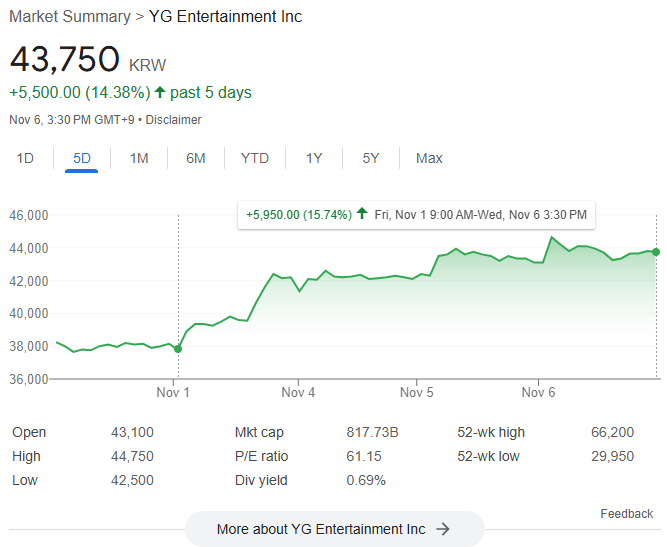The width and height of the screenshot is (667, 547).
Task: Click the Nov 5 axis label
Action: 416,392
